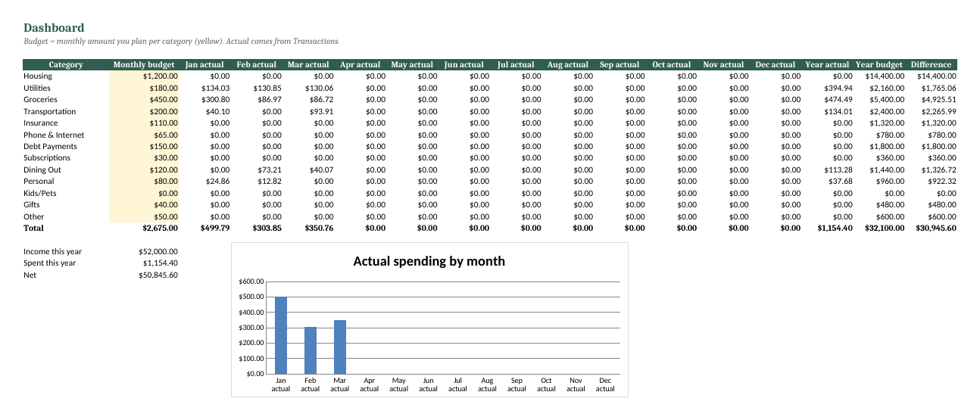Click the Utilities category label
The height and width of the screenshot is (420, 980).
[37, 88]
